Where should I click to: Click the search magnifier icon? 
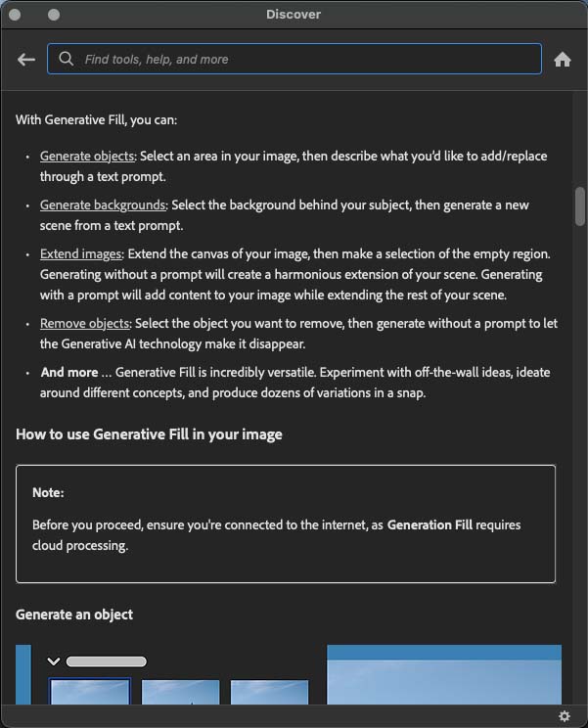(x=67, y=59)
